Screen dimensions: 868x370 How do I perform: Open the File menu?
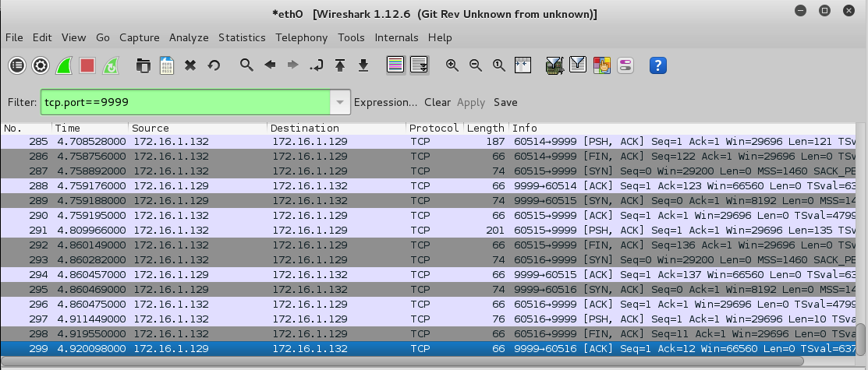(14, 37)
